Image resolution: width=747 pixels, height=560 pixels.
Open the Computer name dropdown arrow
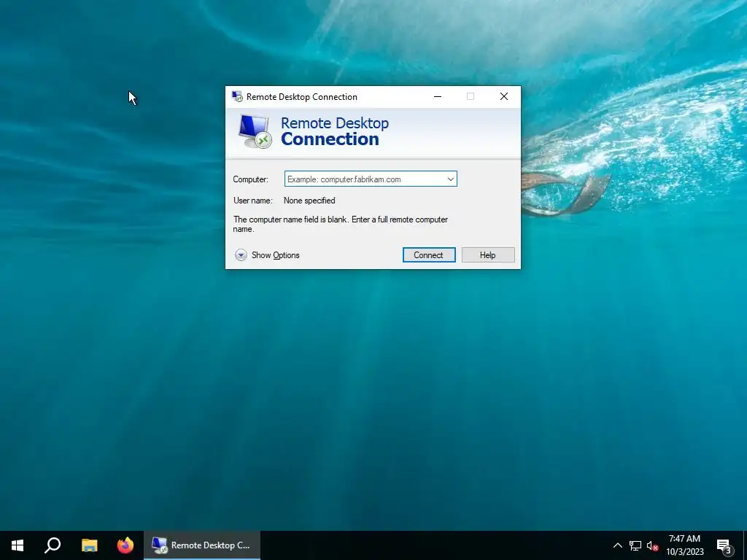(x=450, y=179)
